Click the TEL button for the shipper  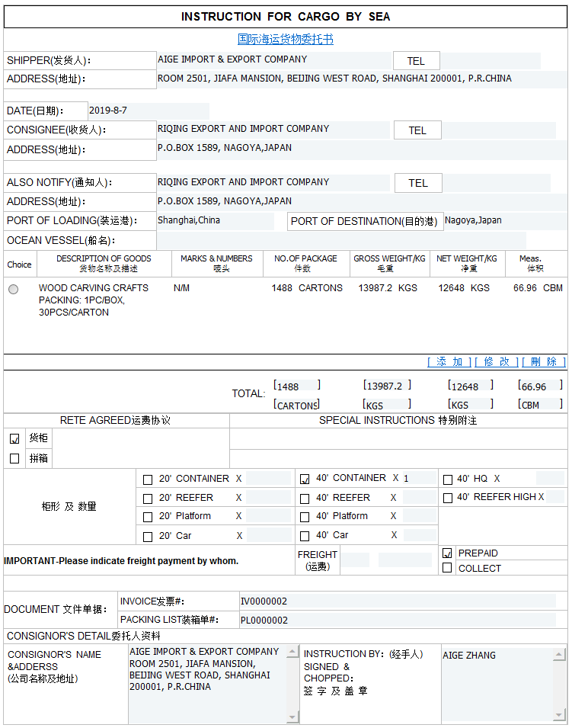417,61
